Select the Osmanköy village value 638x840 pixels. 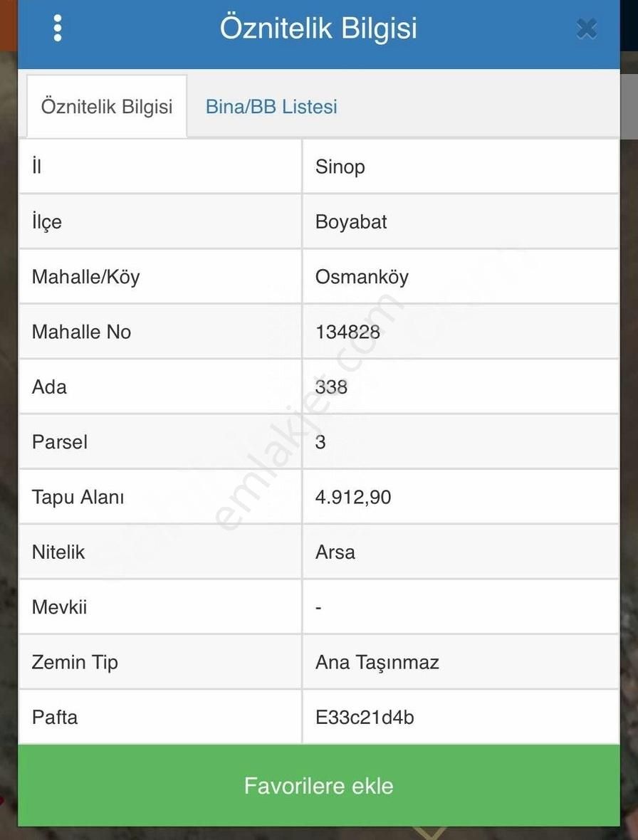tap(362, 277)
